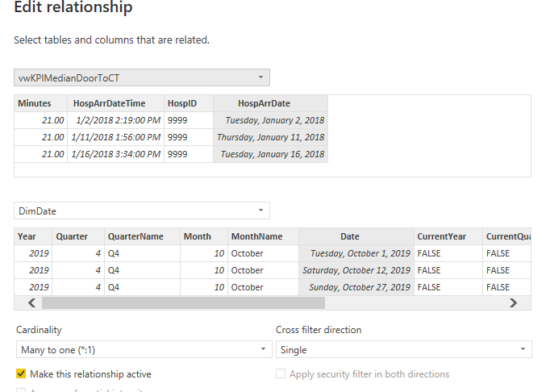The width and height of the screenshot is (546, 392).
Task: Click cell Tuesday, January 2, 2018
Action: point(270,120)
